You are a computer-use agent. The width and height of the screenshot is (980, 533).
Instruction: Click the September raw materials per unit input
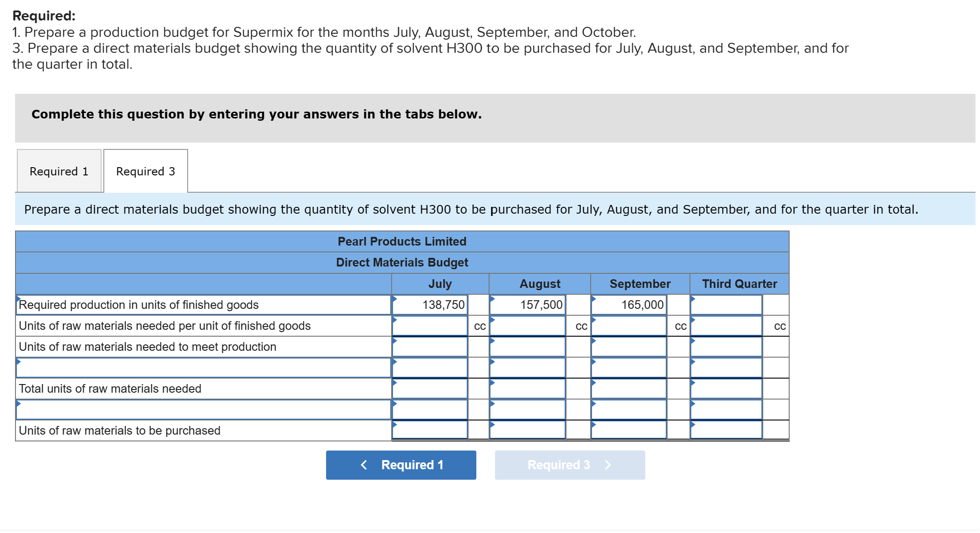point(628,325)
